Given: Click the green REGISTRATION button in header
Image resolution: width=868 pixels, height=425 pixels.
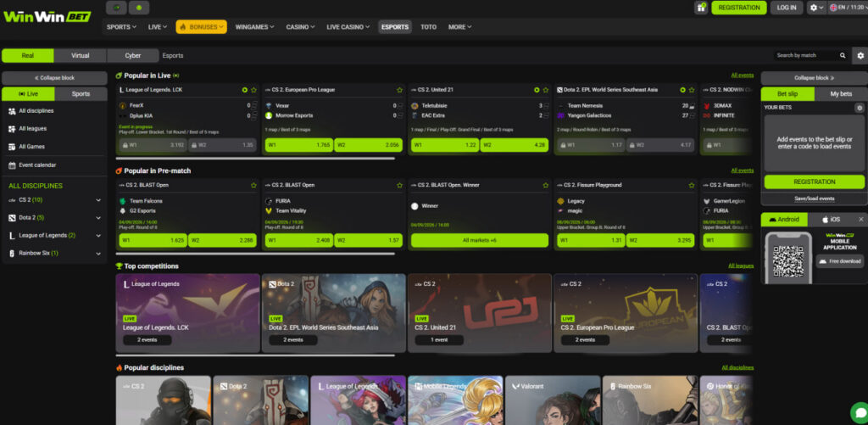Looking at the screenshot, I should pyautogui.click(x=739, y=8).
